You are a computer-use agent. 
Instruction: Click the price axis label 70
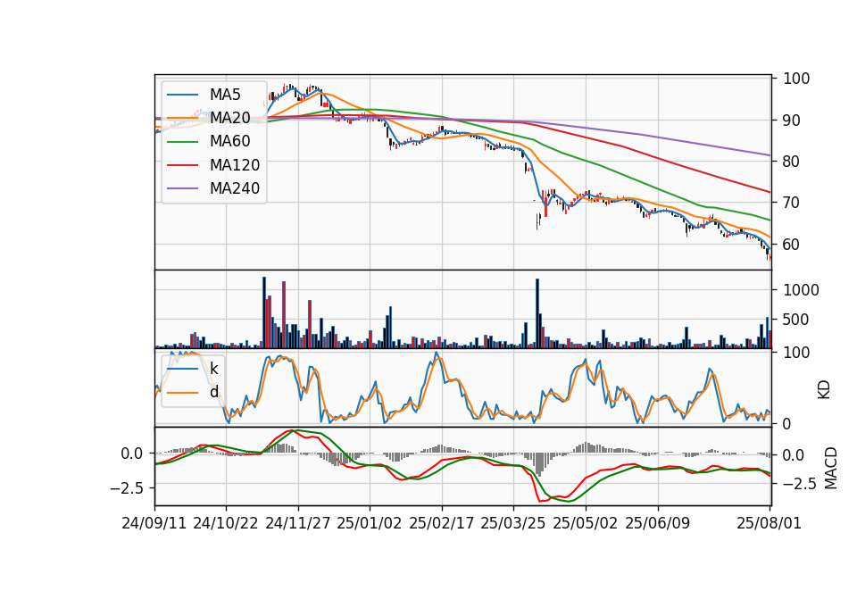pyautogui.click(x=792, y=203)
